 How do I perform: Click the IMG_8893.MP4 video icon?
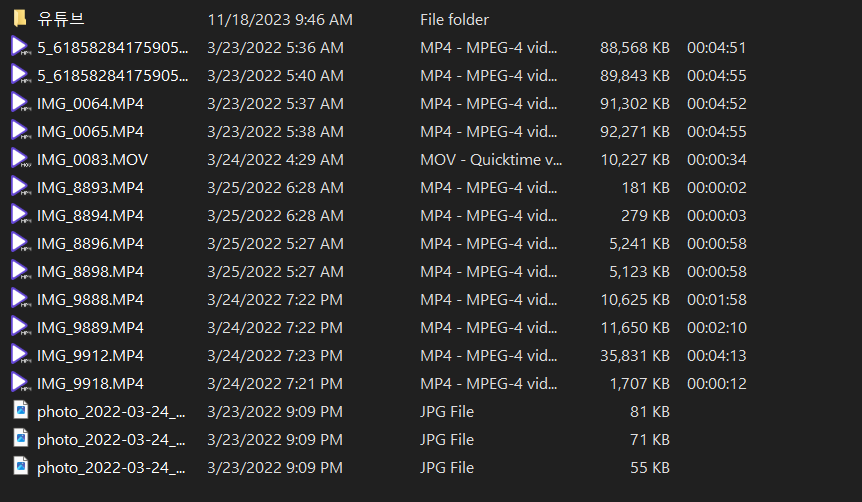click(21, 187)
